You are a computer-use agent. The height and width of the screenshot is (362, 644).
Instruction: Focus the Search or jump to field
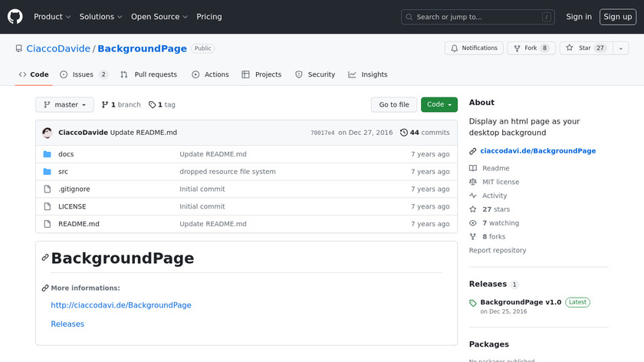coord(478,17)
